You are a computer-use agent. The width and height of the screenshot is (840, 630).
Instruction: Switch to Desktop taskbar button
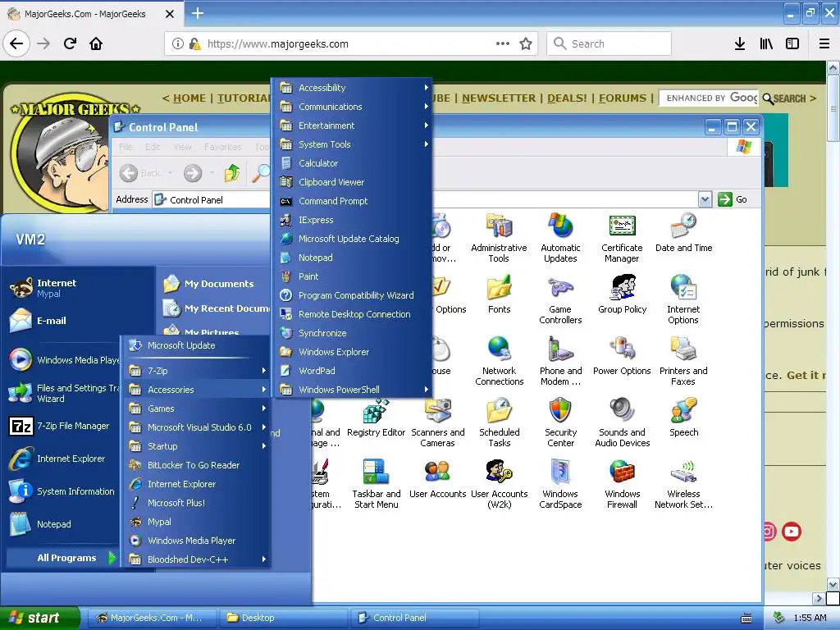tap(283, 618)
